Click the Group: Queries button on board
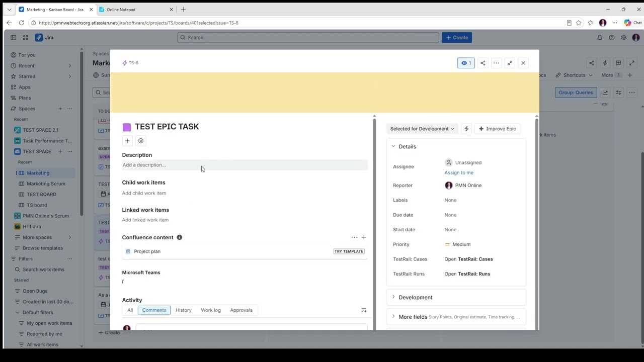Viewport: 644px width, 362px height. click(x=576, y=93)
